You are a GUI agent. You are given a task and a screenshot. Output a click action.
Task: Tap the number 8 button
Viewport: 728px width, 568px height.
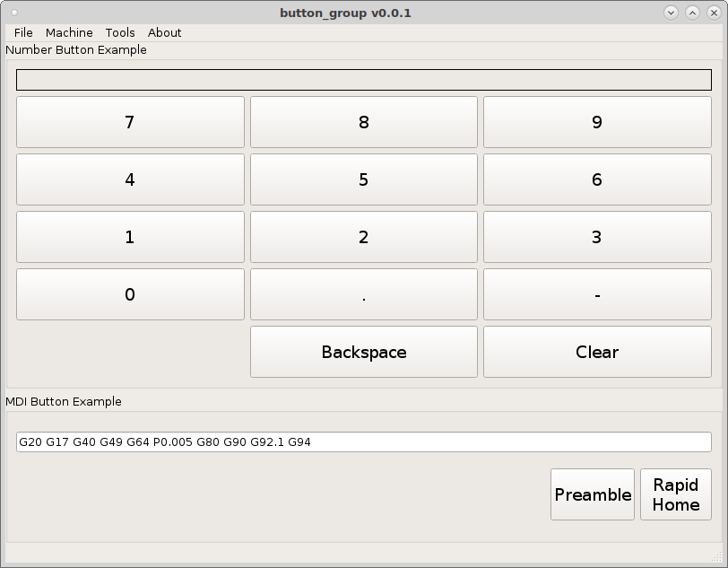pos(363,122)
